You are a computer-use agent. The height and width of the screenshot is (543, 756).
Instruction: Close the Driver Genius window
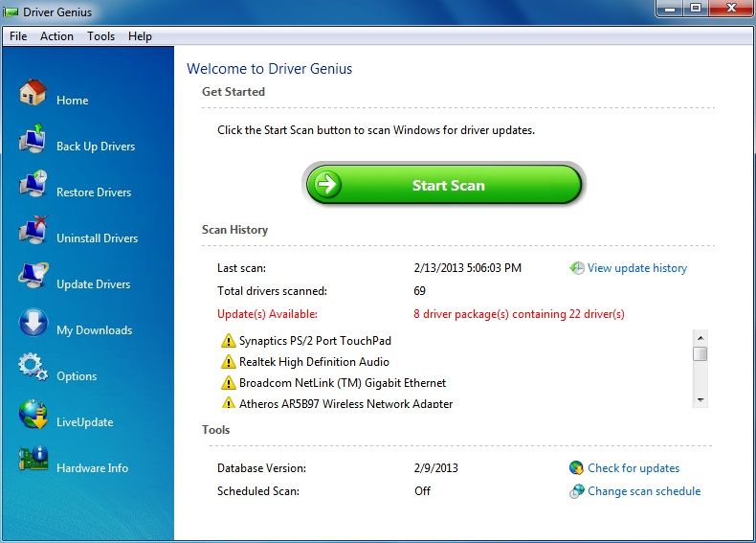tap(731, 9)
